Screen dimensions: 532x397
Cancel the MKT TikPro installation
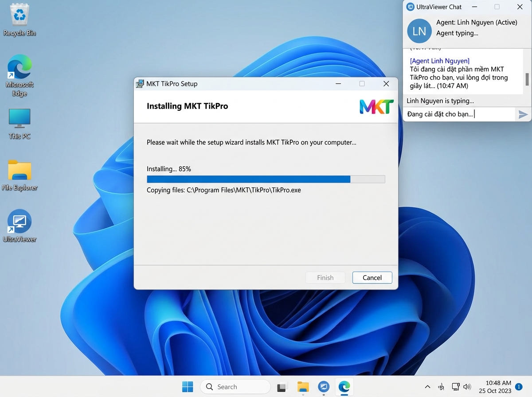(x=372, y=278)
